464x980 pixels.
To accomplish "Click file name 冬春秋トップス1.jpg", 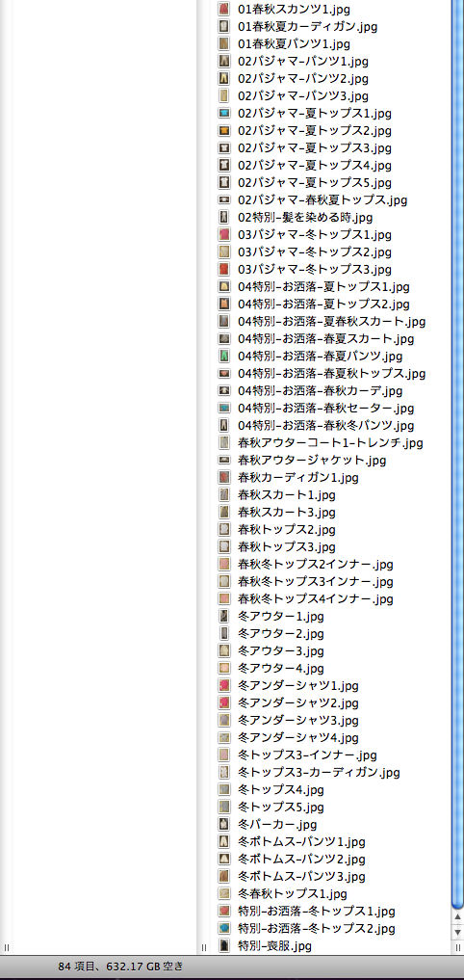I will (293, 893).
